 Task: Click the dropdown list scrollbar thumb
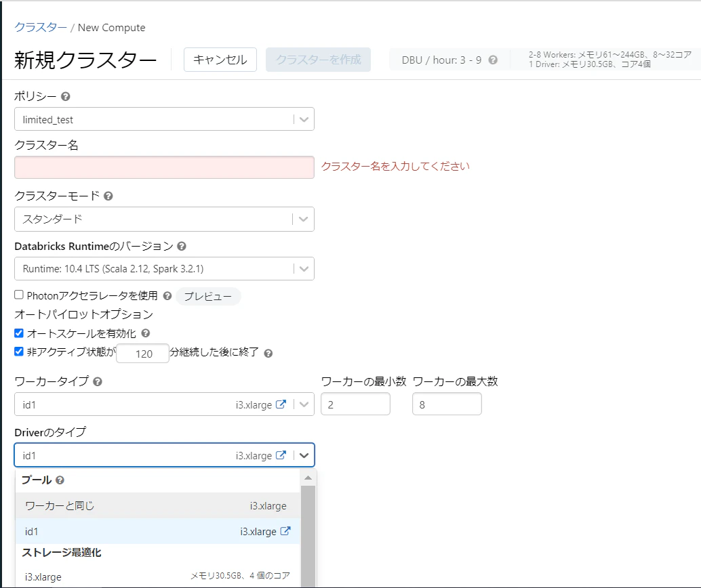[308, 536]
